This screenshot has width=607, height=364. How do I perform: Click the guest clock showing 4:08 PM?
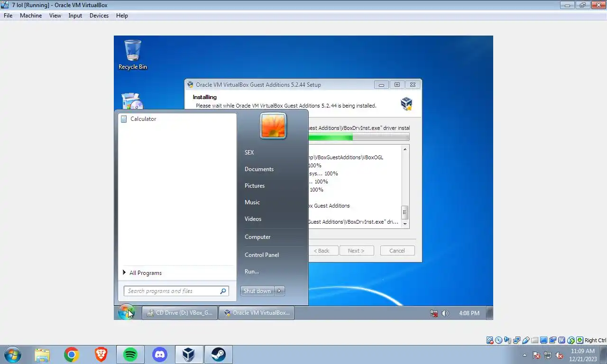469,313
